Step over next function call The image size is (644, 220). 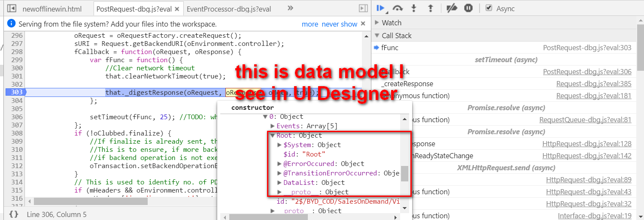[398, 8]
